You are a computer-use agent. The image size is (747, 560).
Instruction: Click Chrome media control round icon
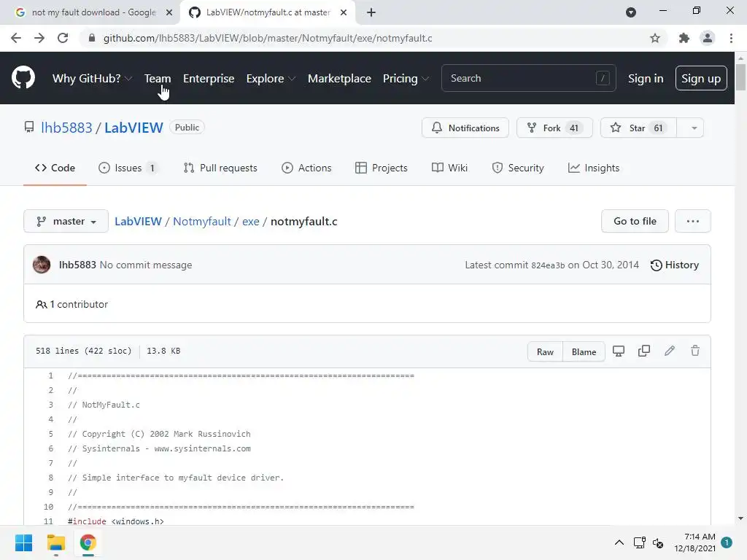click(631, 12)
